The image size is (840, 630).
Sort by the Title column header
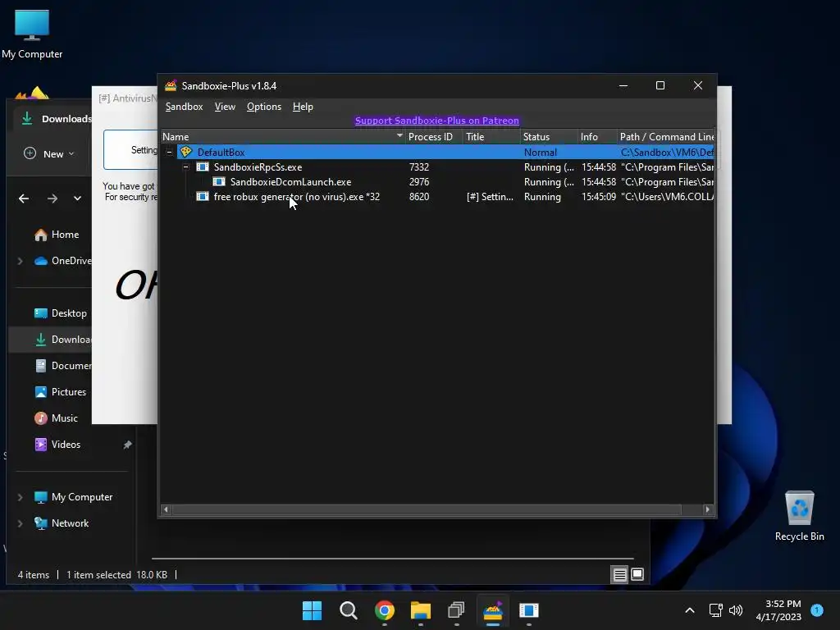491,137
